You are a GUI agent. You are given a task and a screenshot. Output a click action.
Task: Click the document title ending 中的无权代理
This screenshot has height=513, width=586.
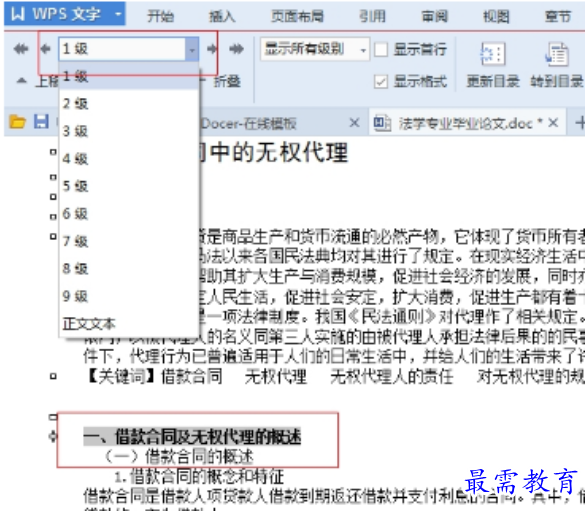click(x=274, y=152)
